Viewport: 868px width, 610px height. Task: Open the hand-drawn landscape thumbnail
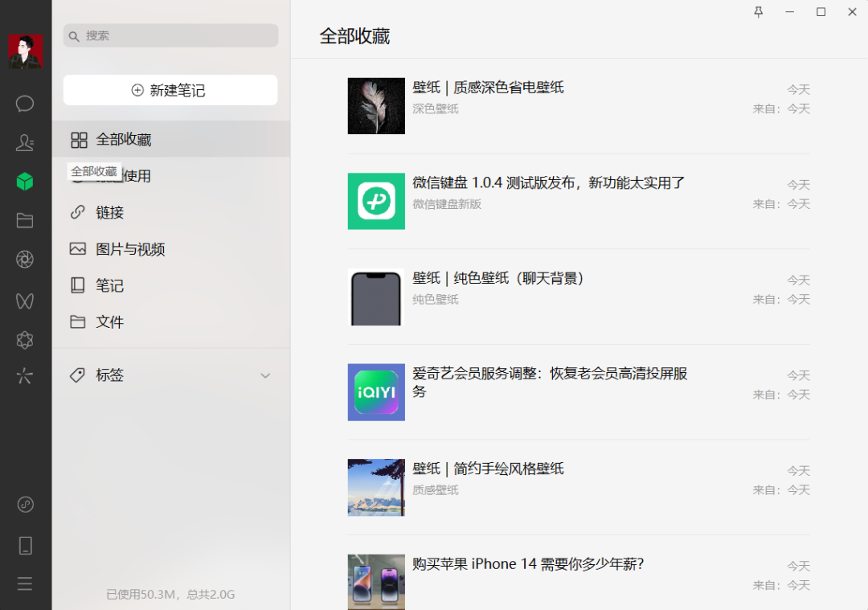pos(376,487)
